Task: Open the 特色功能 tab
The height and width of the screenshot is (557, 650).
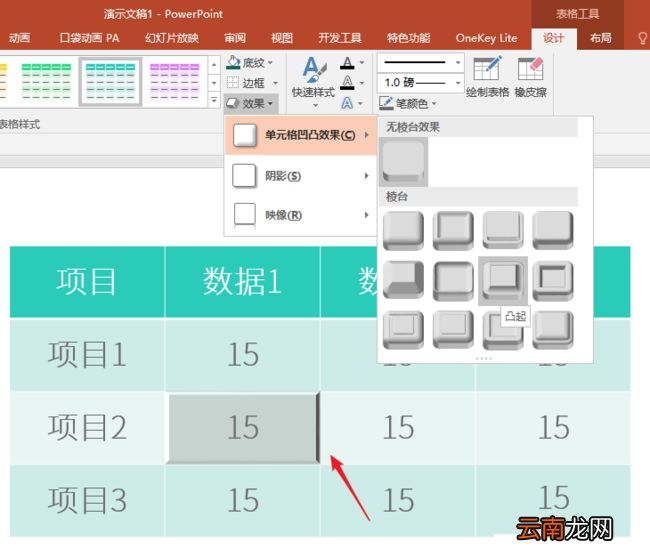Action: (x=408, y=38)
